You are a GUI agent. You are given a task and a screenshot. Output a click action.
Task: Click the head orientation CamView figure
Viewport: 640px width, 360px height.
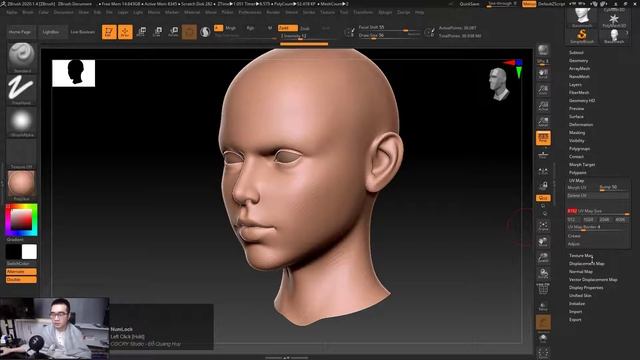pos(499,84)
